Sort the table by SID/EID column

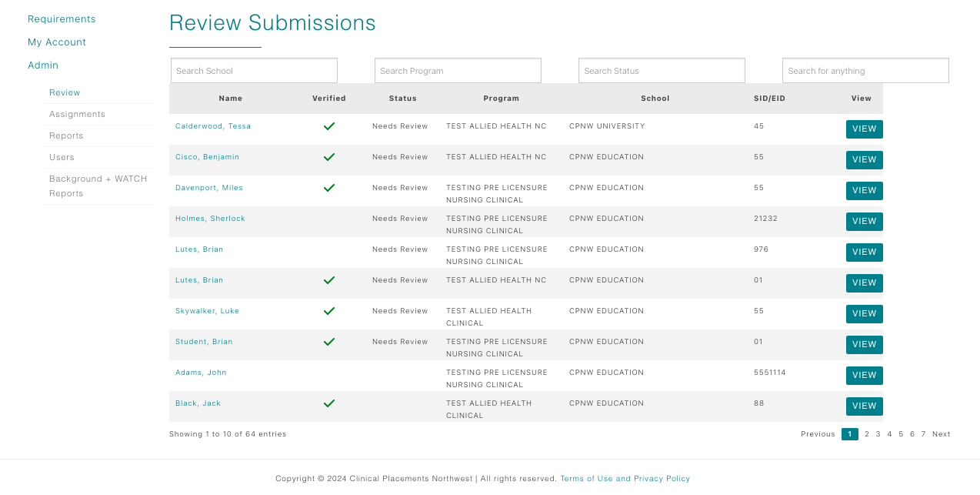(x=769, y=99)
